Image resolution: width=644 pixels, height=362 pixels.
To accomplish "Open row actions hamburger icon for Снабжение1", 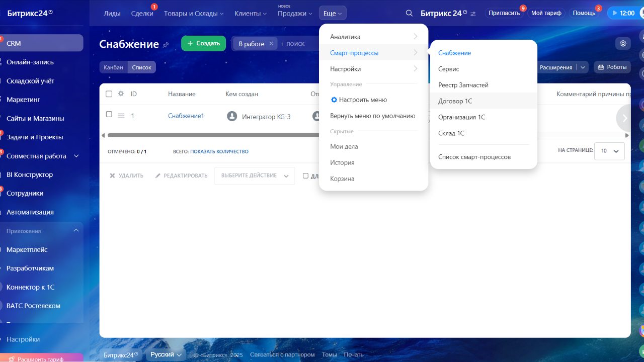I will 121,116.
